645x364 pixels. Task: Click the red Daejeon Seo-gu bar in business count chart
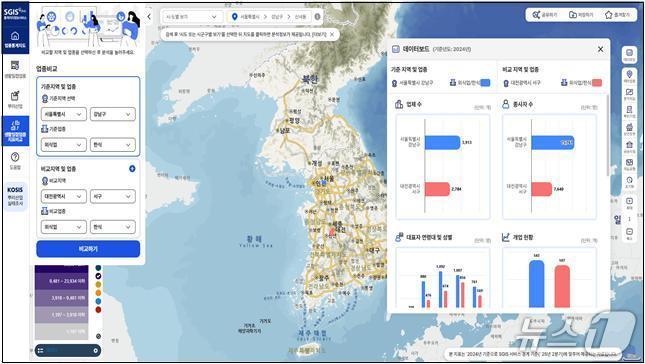coord(437,189)
